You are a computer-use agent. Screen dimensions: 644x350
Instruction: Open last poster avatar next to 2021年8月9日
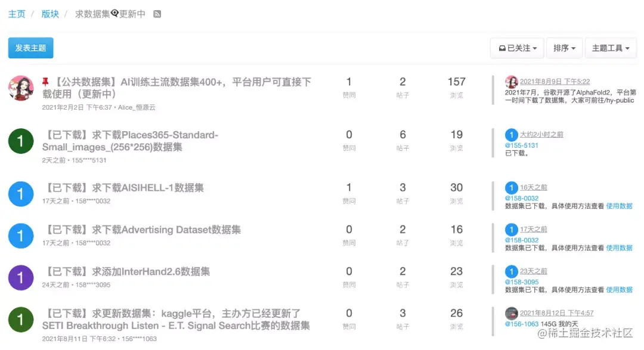(x=512, y=82)
